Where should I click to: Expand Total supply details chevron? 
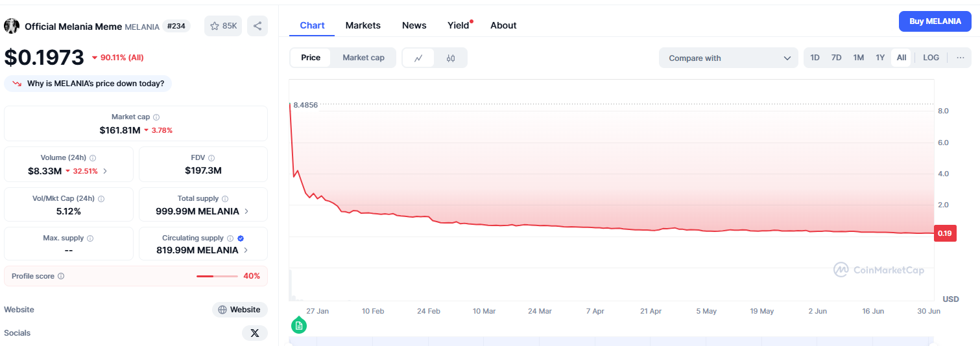click(246, 211)
